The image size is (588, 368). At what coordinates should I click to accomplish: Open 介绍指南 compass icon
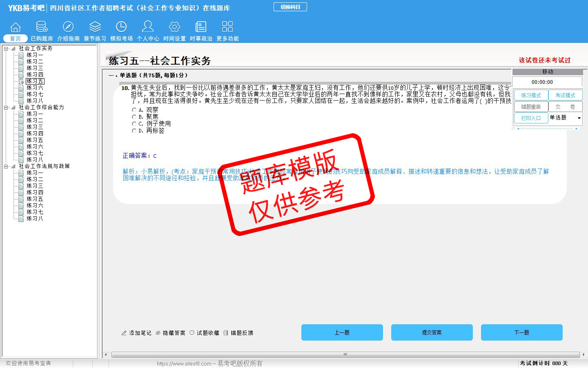coord(68,27)
